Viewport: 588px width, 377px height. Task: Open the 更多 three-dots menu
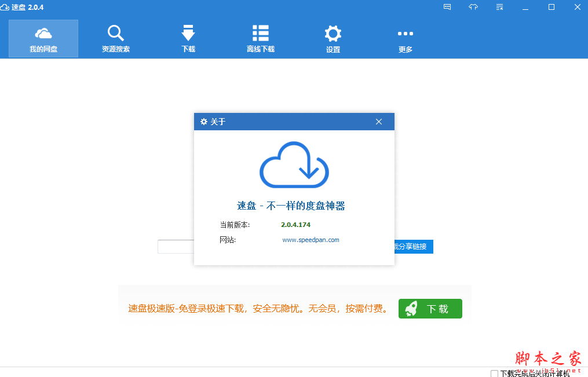(x=406, y=41)
